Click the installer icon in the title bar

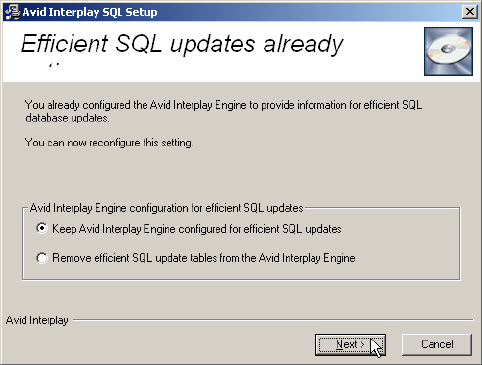click(12, 12)
